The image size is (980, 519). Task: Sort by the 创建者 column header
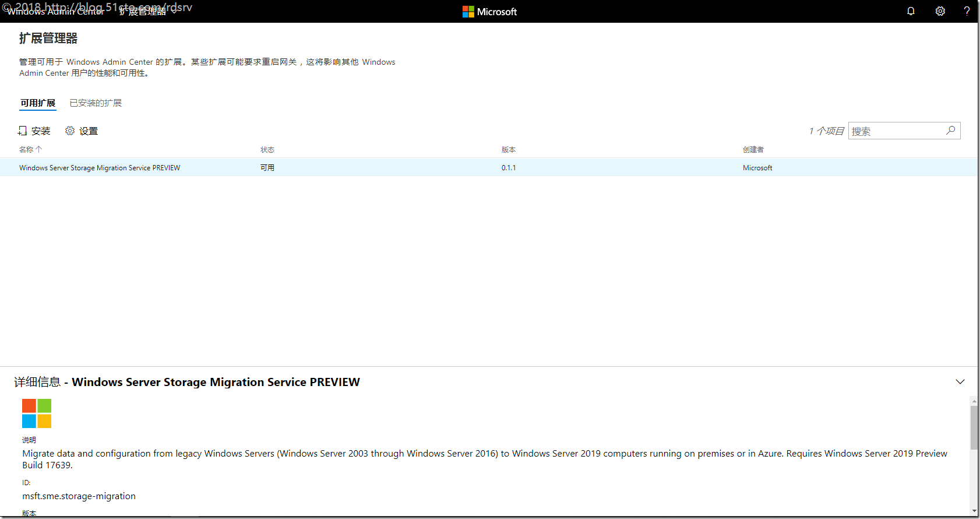pyautogui.click(x=753, y=149)
